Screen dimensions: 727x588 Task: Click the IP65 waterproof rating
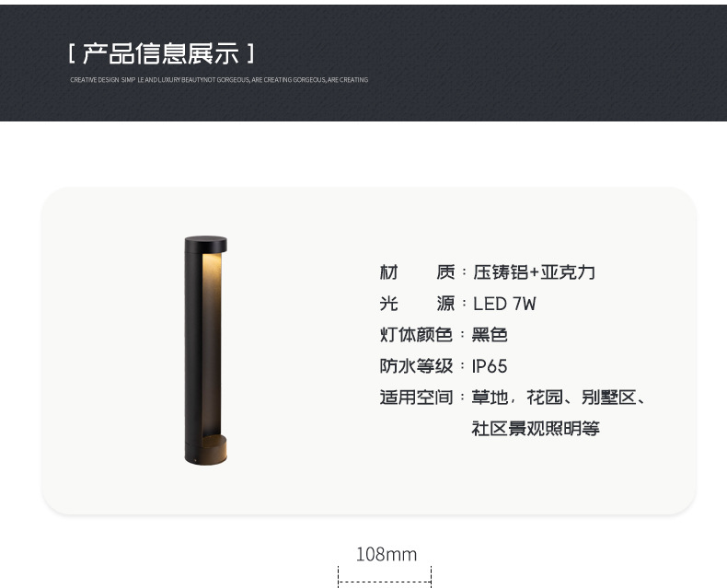coord(490,366)
